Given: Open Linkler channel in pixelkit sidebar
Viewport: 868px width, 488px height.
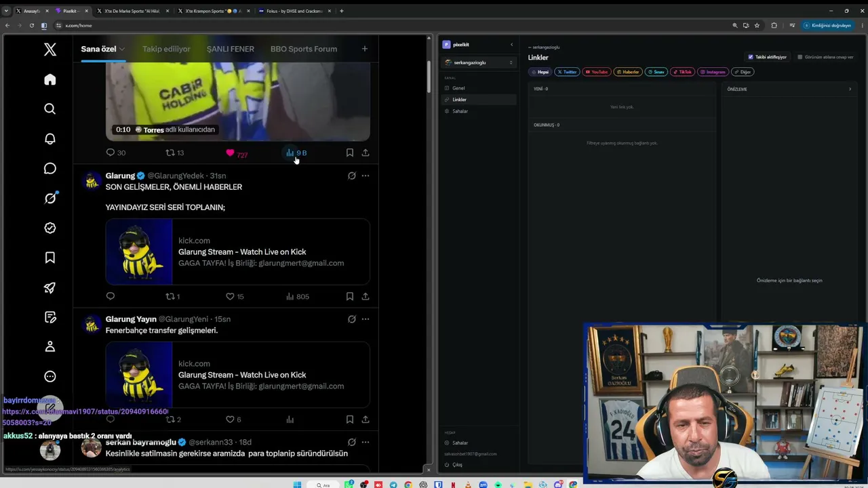Looking at the screenshot, I should (479, 100).
